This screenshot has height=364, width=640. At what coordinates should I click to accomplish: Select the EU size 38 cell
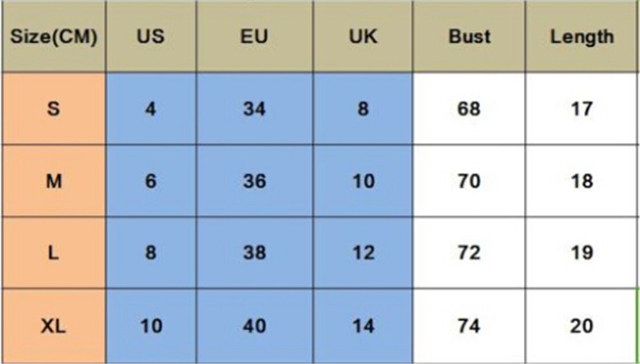(x=254, y=253)
